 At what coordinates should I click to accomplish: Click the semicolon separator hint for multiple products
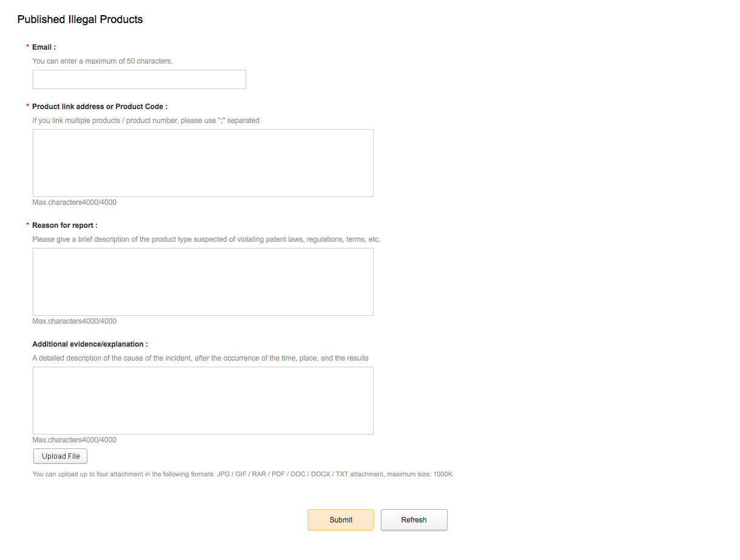146,121
